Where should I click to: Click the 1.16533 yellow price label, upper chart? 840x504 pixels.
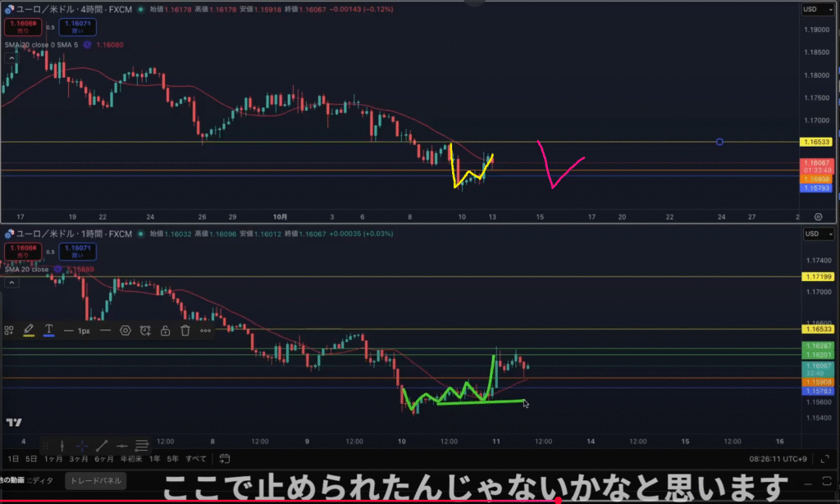(816, 142)
